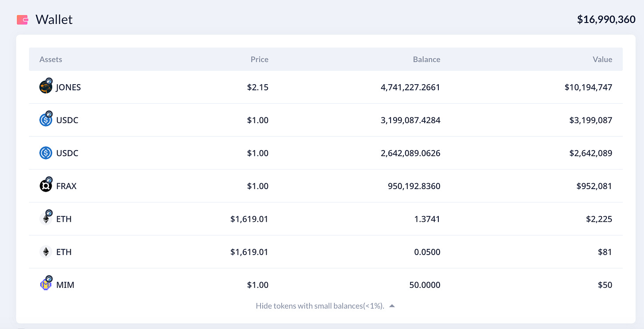Click Hide tokens with small balances link

[320, 306]
